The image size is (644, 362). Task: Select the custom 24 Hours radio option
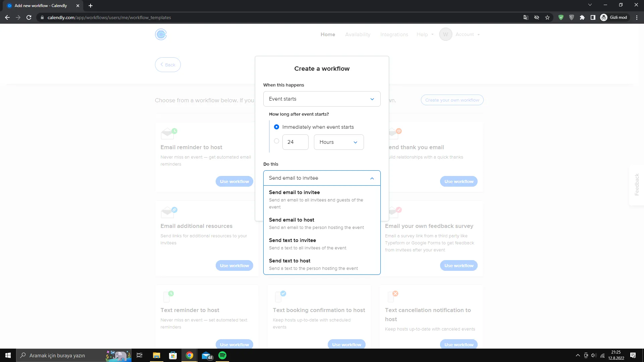click(276, 141)
